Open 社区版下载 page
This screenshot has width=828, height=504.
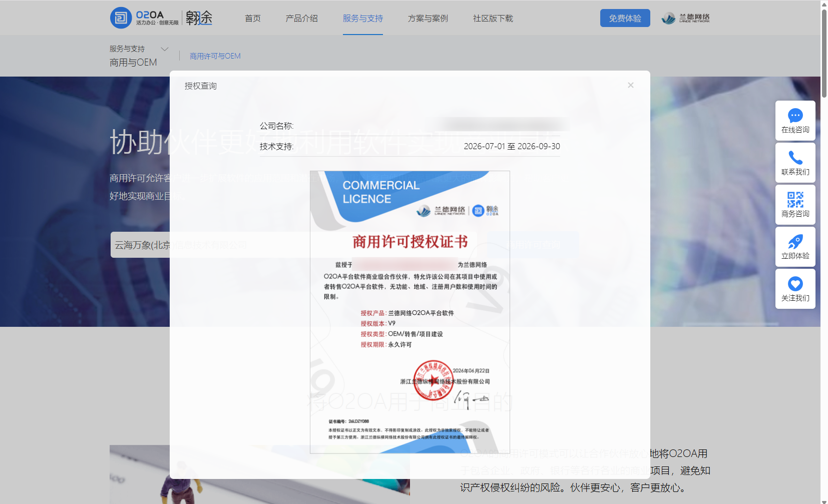coord(493,19)
